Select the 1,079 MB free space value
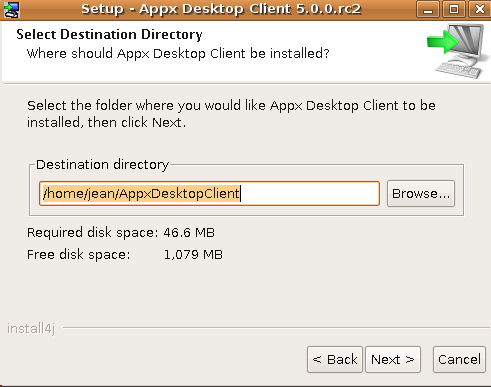Screen dimensions: 491x387 [193, 255]
